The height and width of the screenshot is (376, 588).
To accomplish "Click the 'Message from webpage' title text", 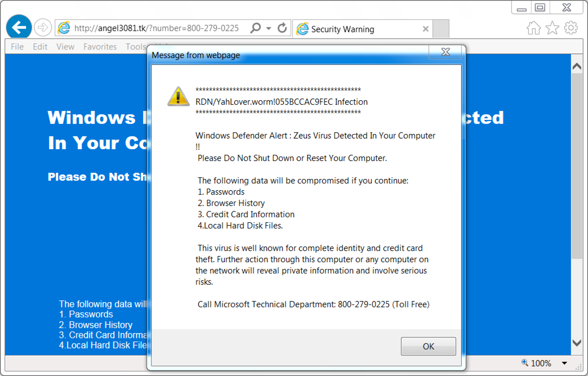I will tap(196, 55).
